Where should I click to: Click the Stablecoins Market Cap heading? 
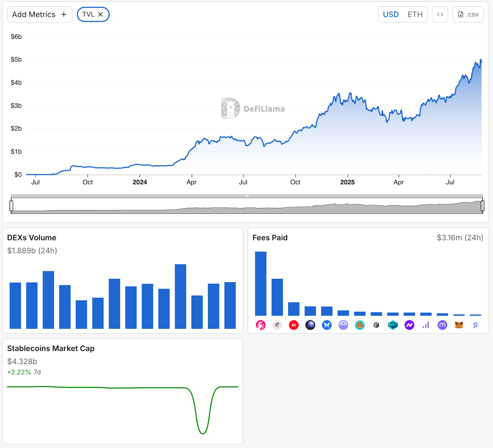pyautogui.click(x=51, y=348)
